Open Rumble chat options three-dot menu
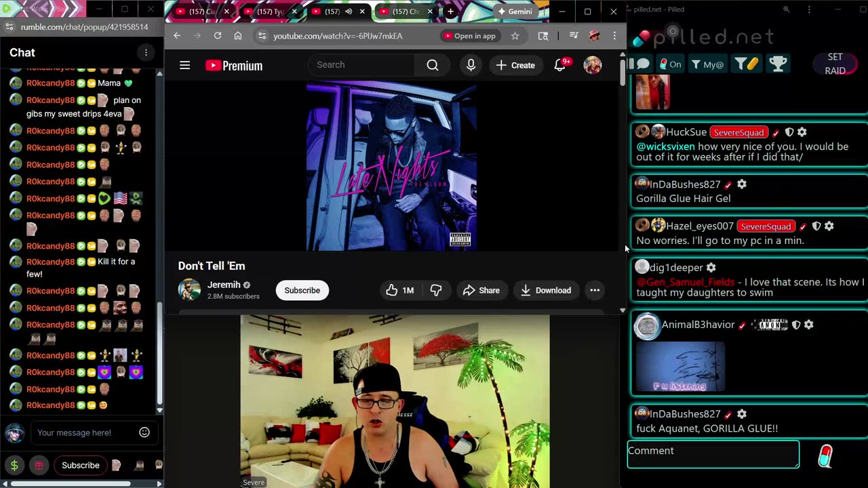The image size is (868, 488). point(146,52)
